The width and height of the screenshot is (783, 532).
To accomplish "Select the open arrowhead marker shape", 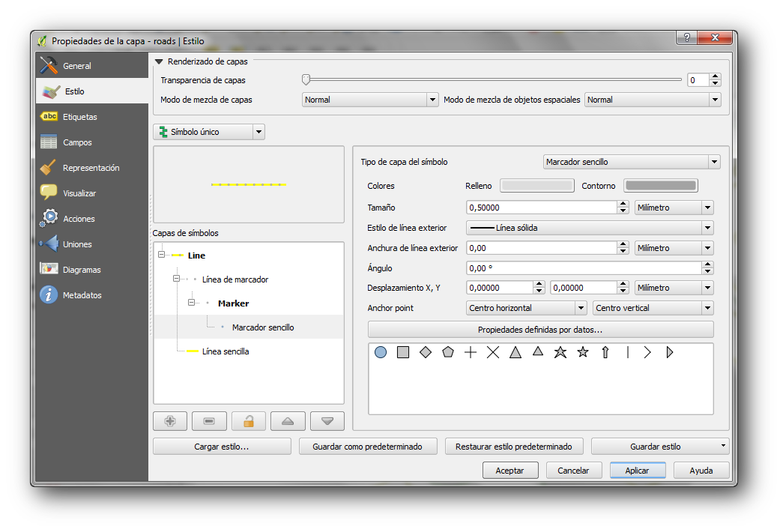I will 647,353.
